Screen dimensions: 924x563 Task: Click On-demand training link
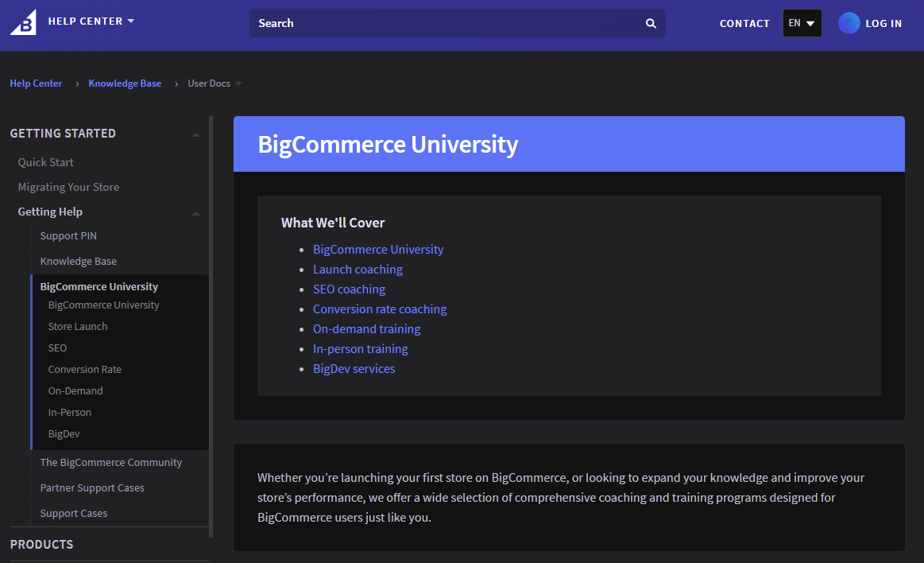pos(366,329)
